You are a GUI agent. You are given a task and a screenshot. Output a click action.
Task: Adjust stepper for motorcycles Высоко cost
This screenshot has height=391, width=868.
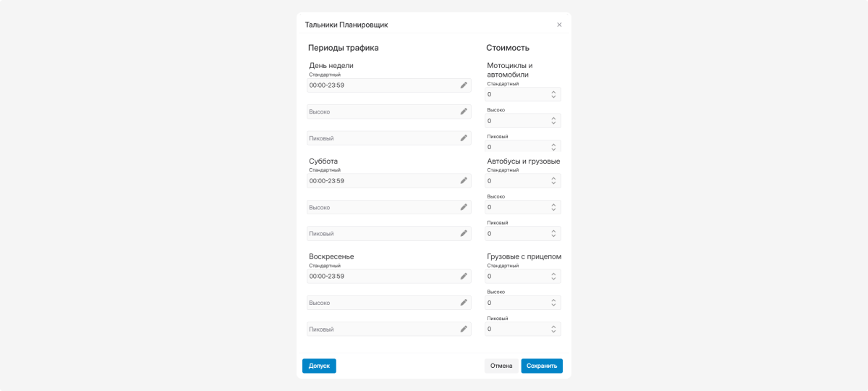point(553,121)
